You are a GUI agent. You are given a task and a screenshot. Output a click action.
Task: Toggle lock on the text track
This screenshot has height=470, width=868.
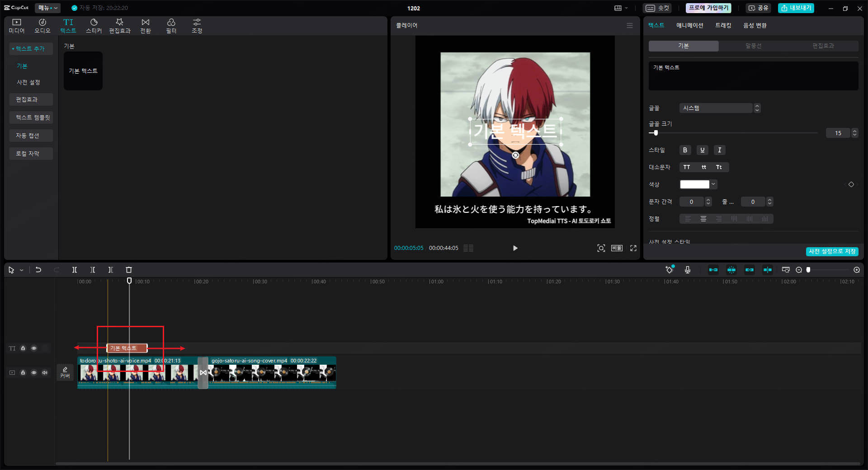pyautogui.click(x=23, y=348)
